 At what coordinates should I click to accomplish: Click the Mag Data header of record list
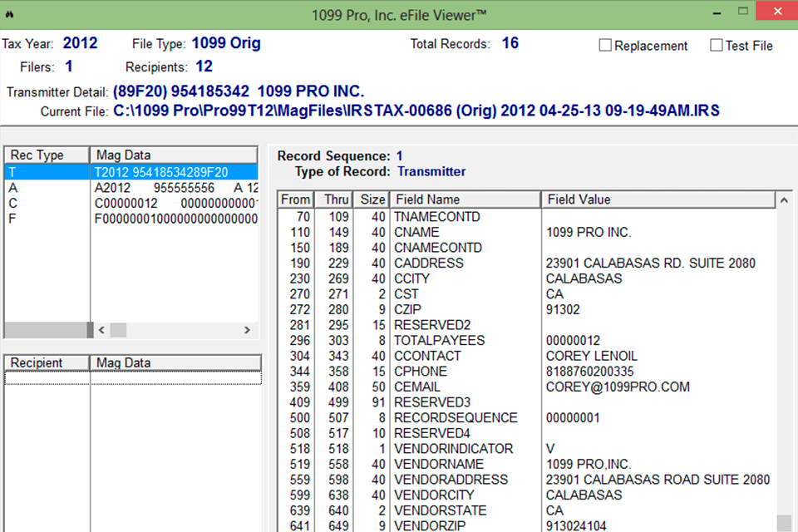tap(174, 155)
